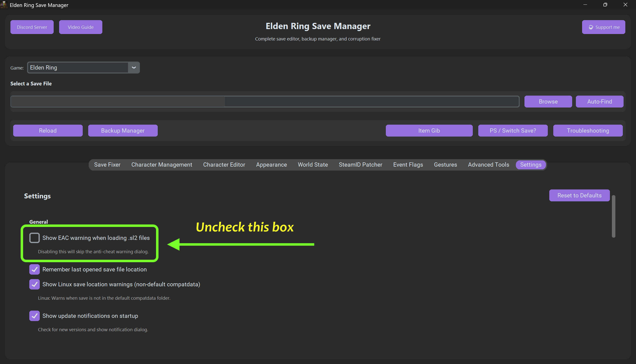
Task: Turn off Show update notifications on startup
Action: click(35, 316)
